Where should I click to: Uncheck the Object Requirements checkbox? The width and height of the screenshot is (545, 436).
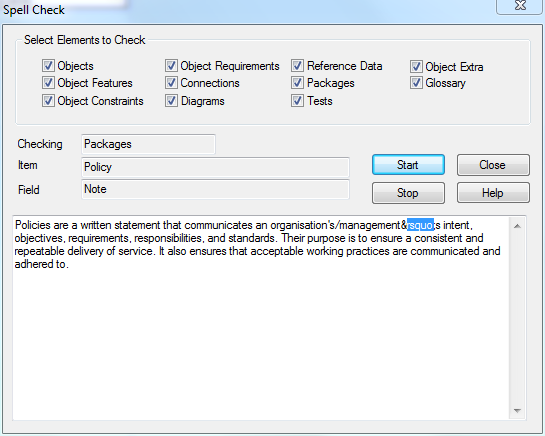(171, 65)
